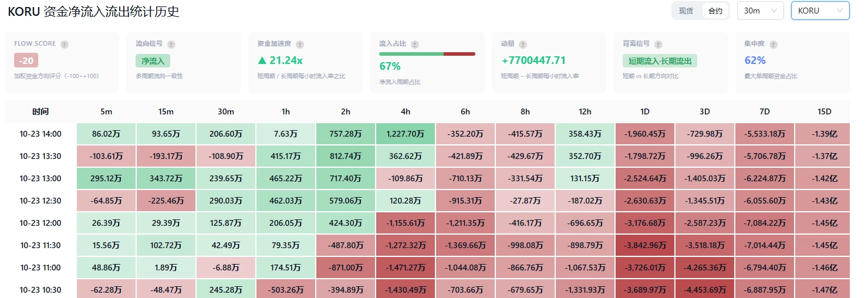Open the KORU symbol dropdown
The height and width of the screenshot is (298, 868).
(x=820, y=11)
